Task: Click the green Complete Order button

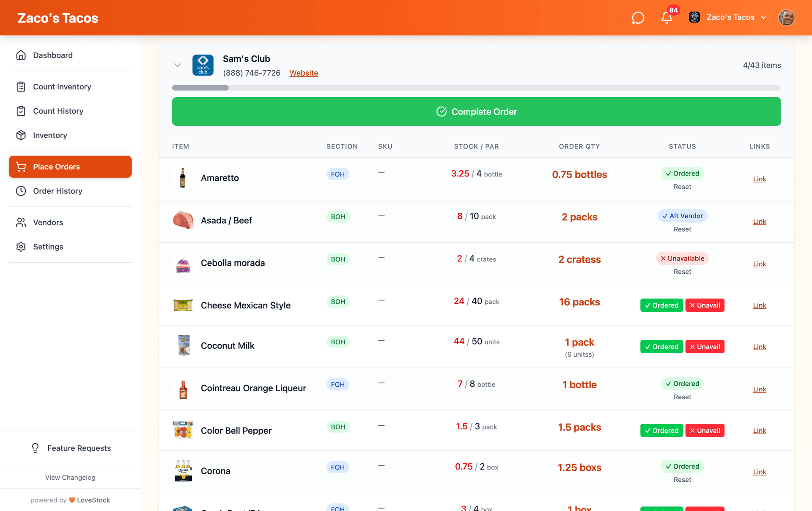Action: [476, 112]
